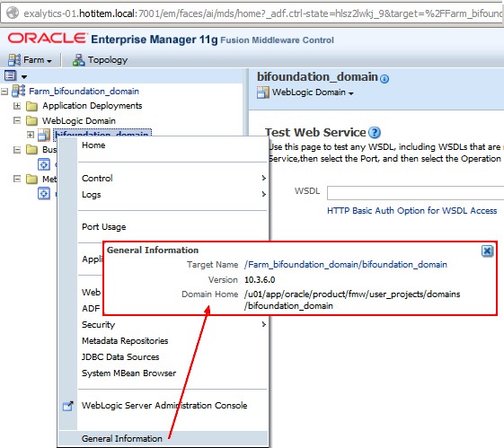Click the Oracle logo
Viewport: 504px width, 448px height.
tap(48, 39)
